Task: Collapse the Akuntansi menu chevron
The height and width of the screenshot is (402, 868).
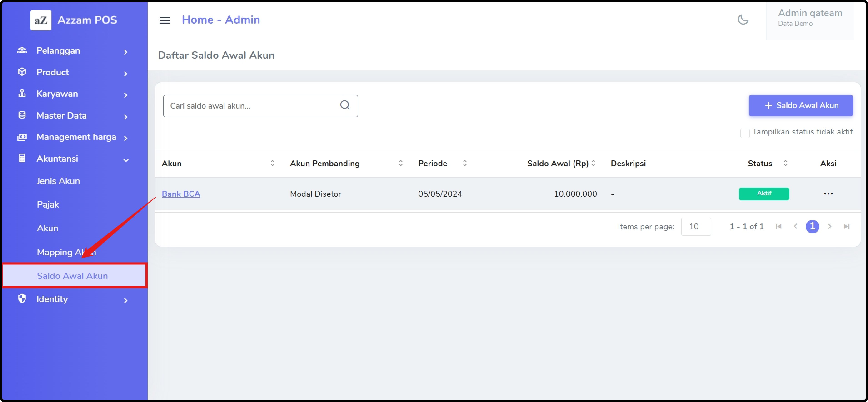Action: (126, 160)
